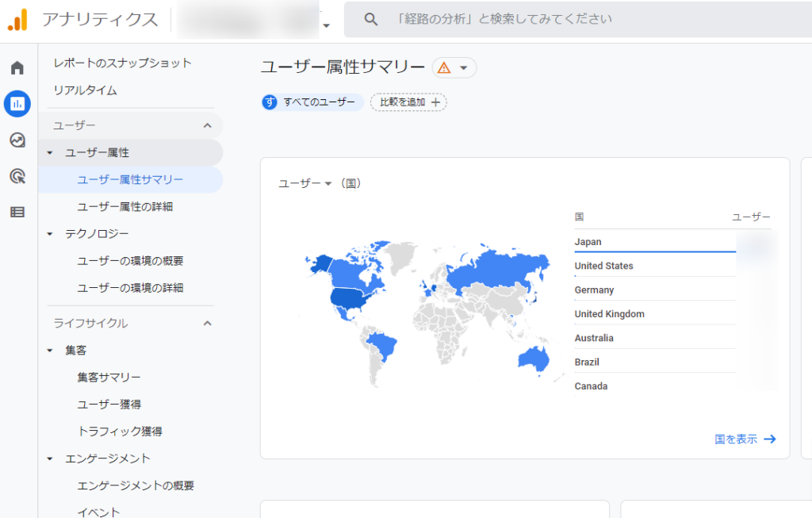
Task: Select the Reports bar chart icon
Action: 17,103
